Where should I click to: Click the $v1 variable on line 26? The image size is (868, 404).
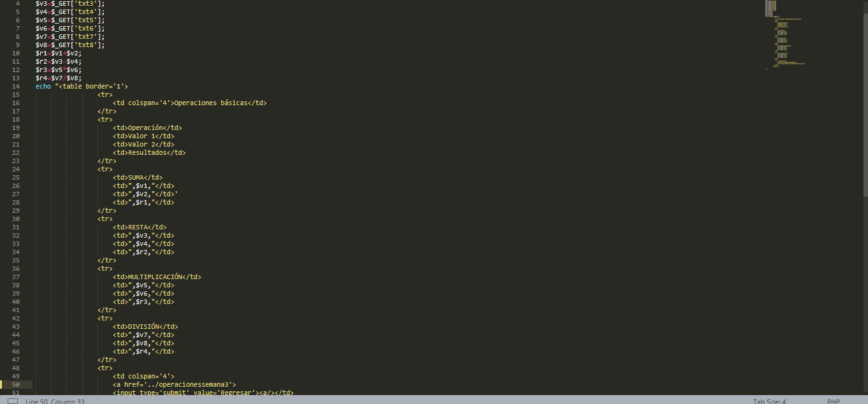[x=141, y=185]
